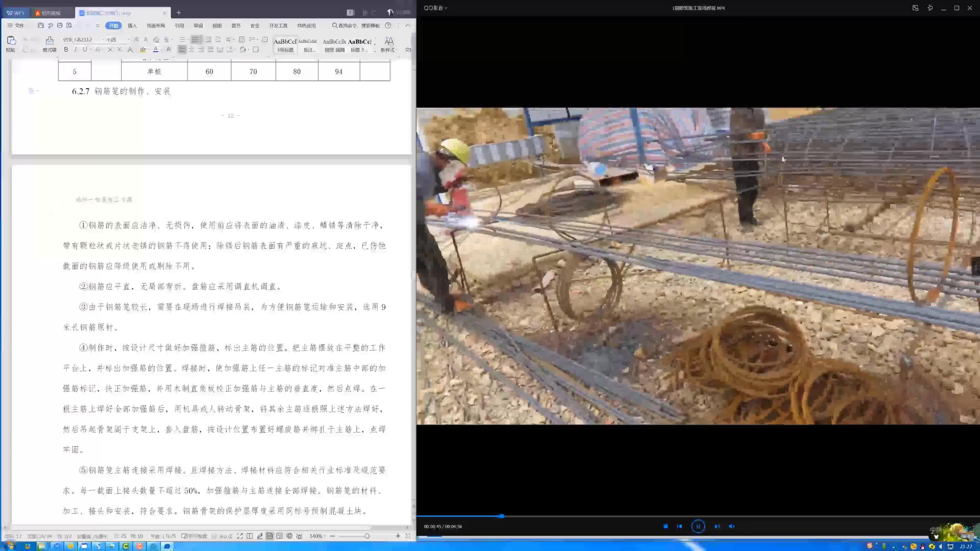Image resolution: width=980 pixels, height=551 pixels.
Task: Toggle bold formatting on selected text
Action: pos(65,50)
